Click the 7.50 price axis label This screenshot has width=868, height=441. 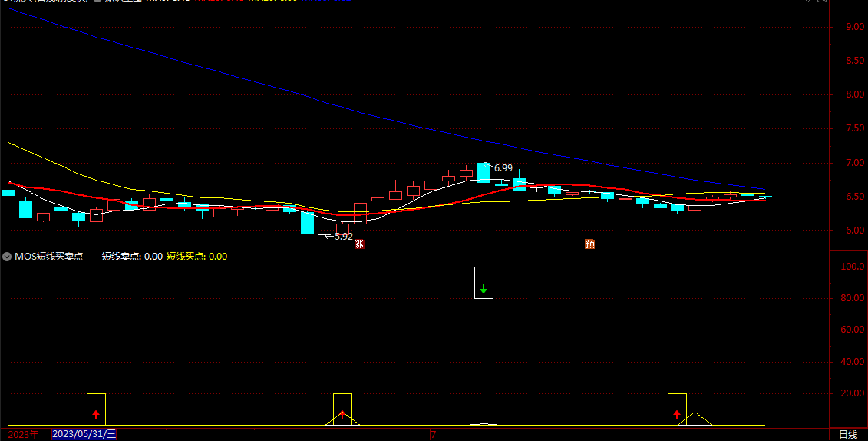[x=855, y=128]
